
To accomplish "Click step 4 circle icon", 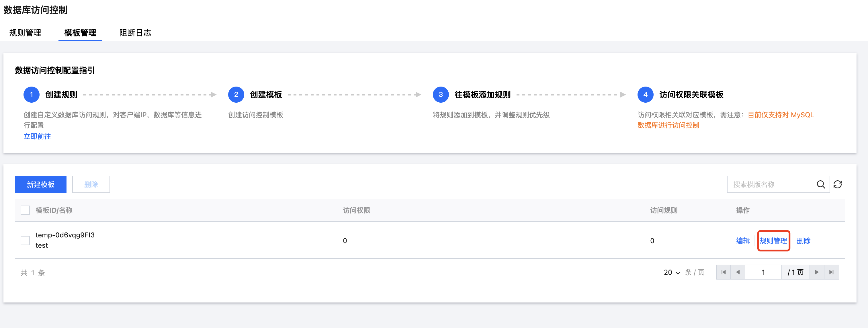I will tap(645, 95).
